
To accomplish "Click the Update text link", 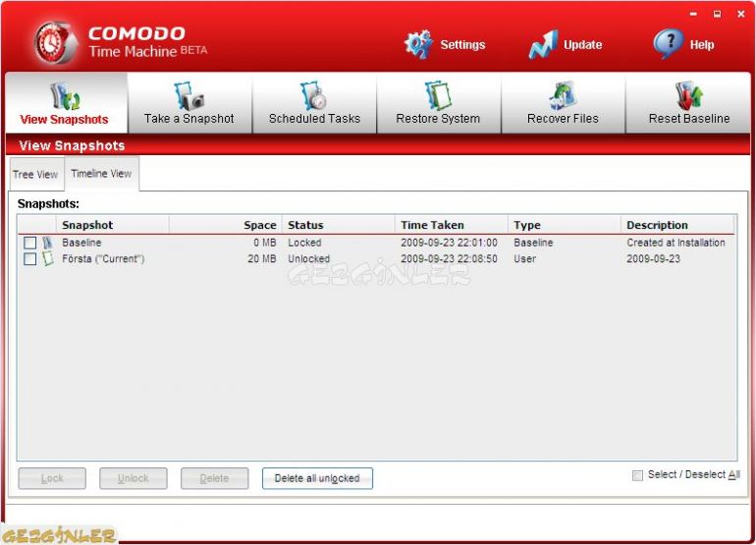I will pyautogui.click(x=583, y=45).
